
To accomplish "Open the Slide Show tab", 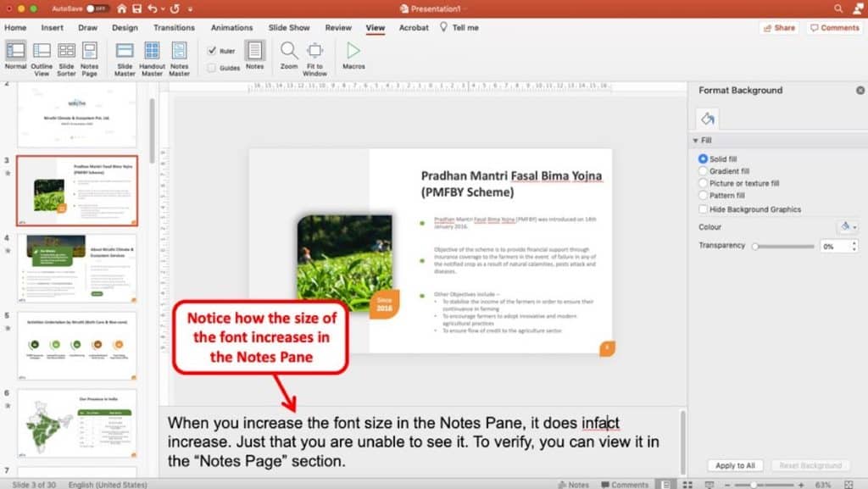I will pos(289,27).
